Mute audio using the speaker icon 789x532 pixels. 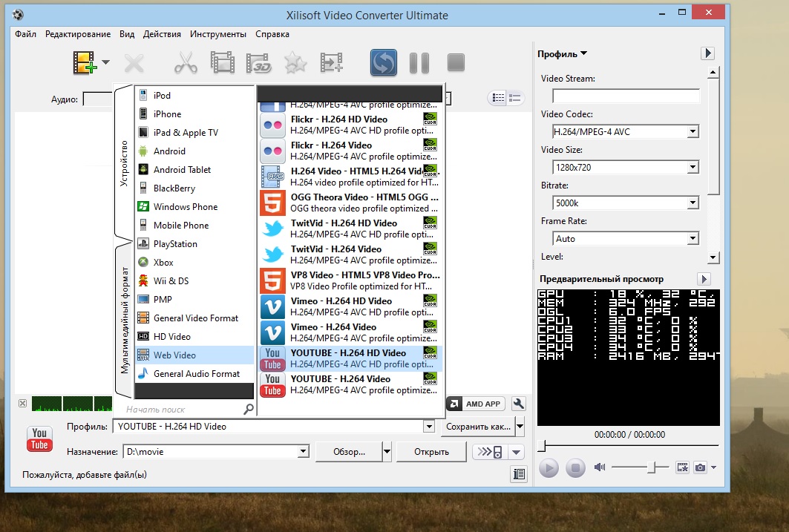point(600,467)
